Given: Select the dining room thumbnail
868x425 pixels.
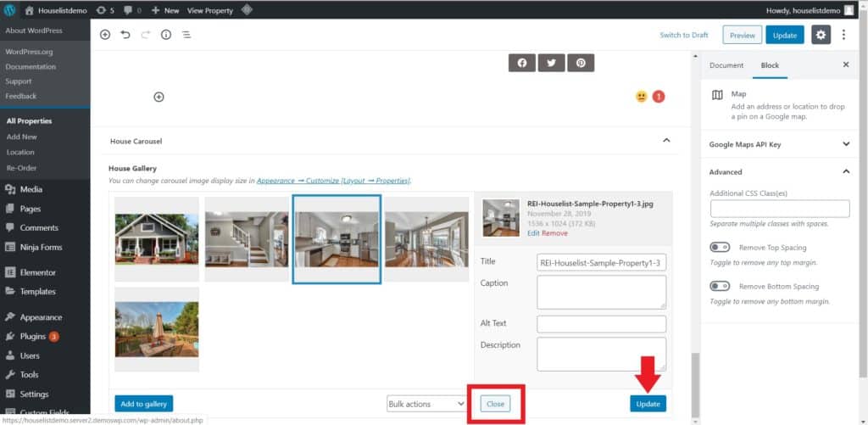Looking at the screenshot, I should tap(426, 239).
